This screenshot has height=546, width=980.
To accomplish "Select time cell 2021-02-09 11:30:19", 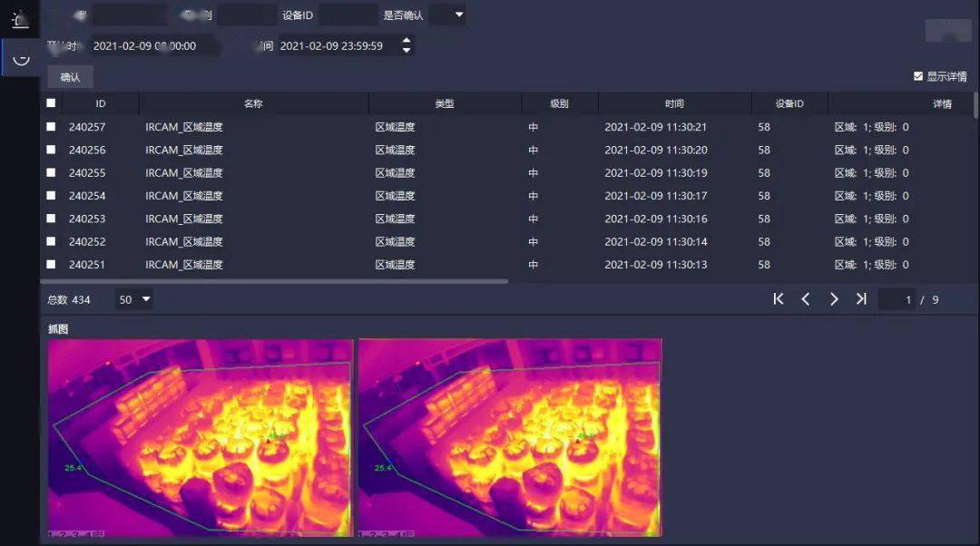I will coord(656,172).
